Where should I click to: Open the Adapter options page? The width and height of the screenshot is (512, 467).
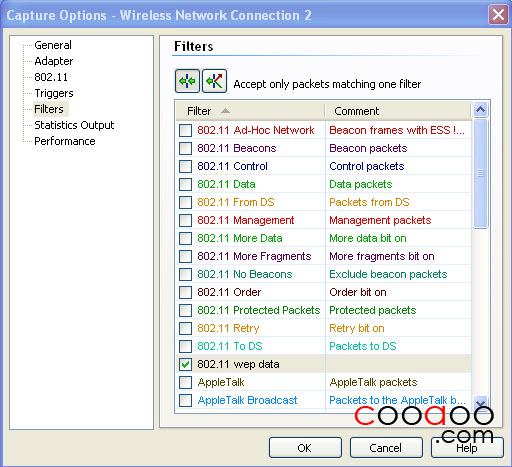click(x=54, y=61)
